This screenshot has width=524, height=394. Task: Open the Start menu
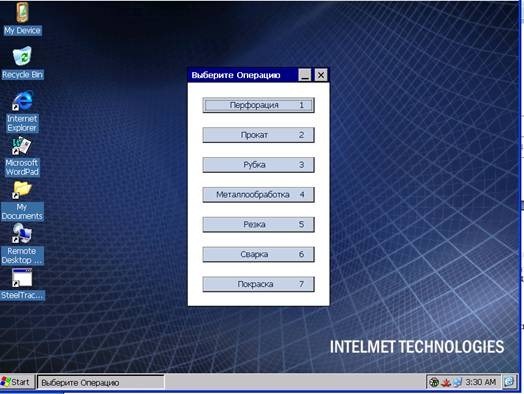(x=17, y=382)
